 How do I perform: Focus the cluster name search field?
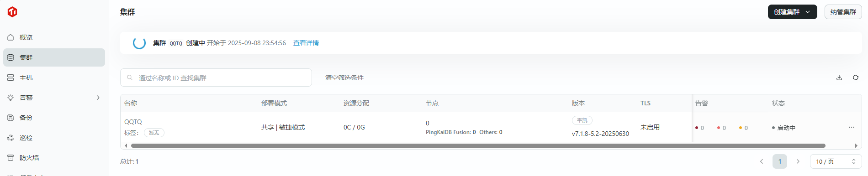coord(216,78)
